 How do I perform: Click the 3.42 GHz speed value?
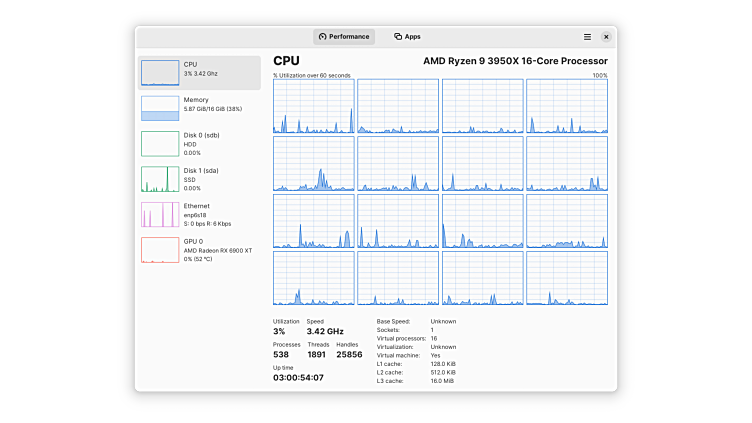[x=325, y=331]
